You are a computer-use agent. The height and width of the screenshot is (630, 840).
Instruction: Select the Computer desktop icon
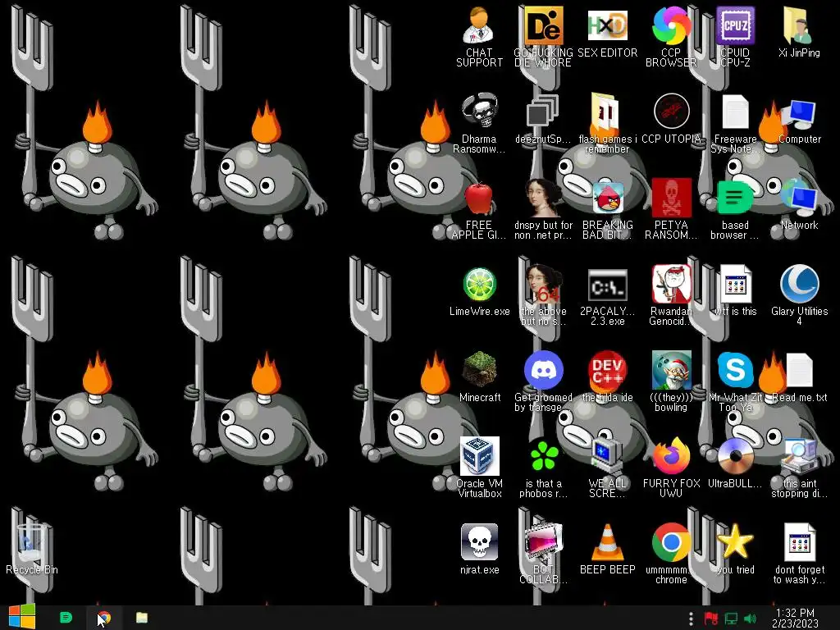(799, 113)
